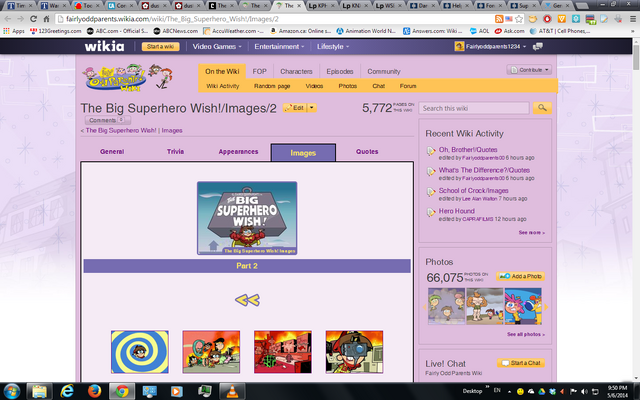This screenshot has width=640, height=400.
Task: Open the Random page link
Action: [x=272, y=86]
